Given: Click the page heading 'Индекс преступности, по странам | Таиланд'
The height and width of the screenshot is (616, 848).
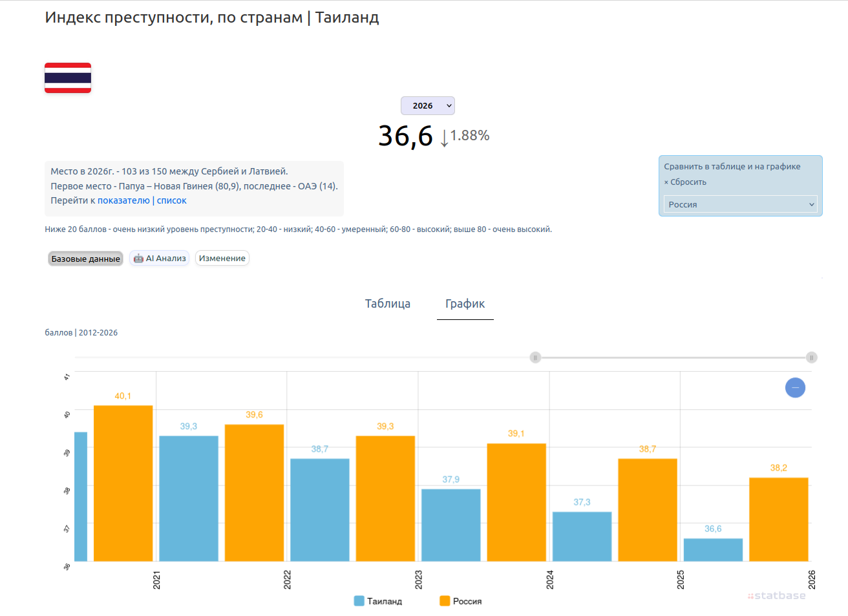Looking at the screenshot, I should (x=212, y=17).
